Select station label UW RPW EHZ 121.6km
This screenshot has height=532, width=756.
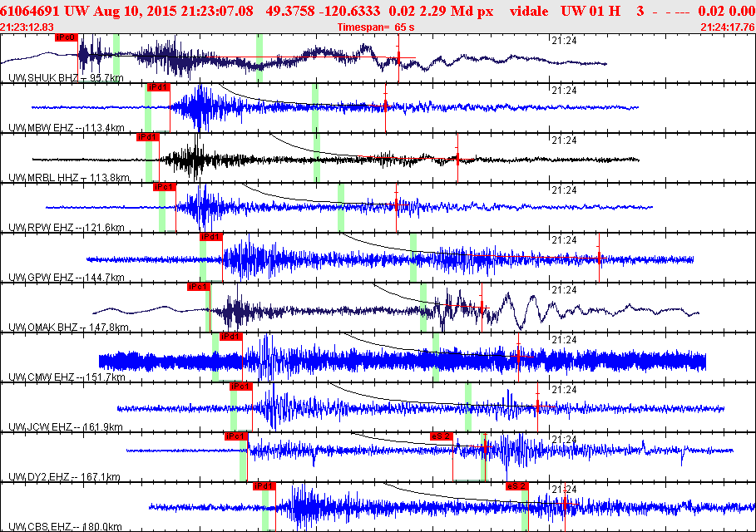(67, 228)
